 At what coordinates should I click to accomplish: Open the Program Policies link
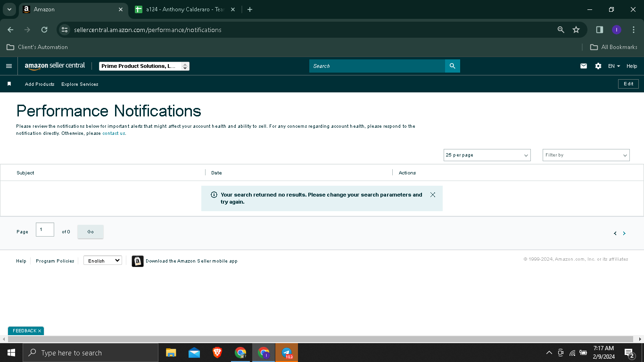(x=55, y=261)
